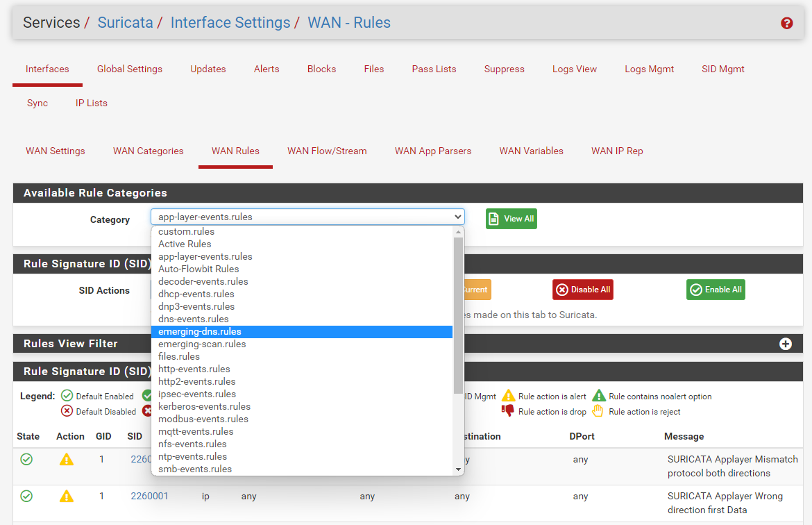Switch to the Global Settings tab
This screenshot has width=812, height=525.
click(130, 69)
